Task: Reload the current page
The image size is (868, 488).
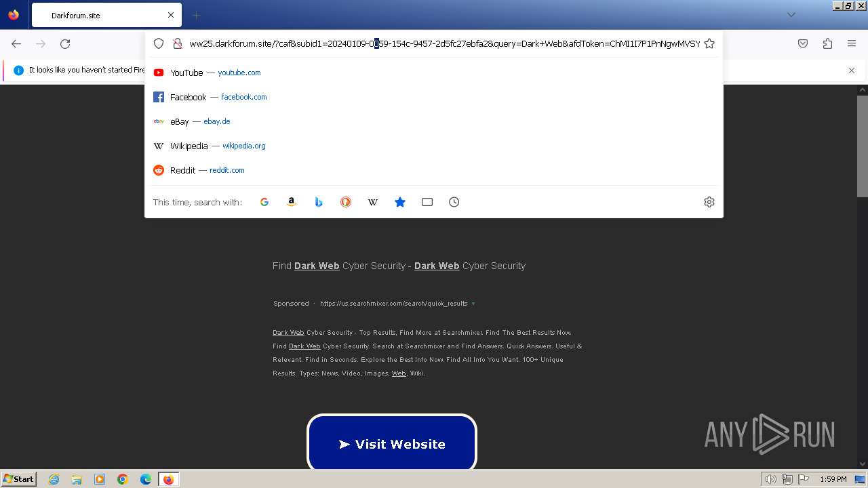Action: pyautogui.click(x=65, y=43)
